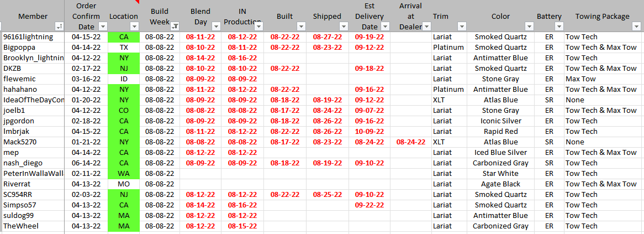Show Towing Package filter options

pyautogui.click(x=638, y=27)
